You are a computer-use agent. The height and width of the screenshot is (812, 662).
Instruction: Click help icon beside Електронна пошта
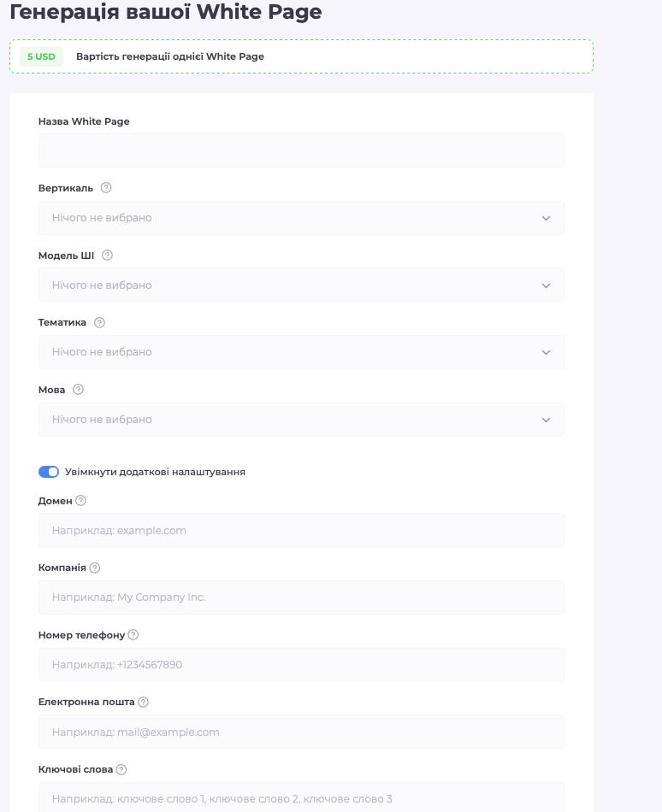[x=143, y=703]
